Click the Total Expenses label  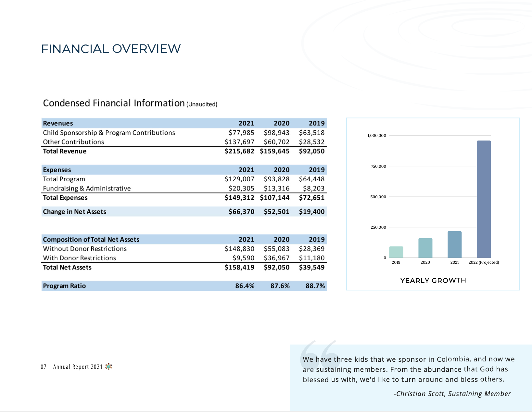pyautogui.click(x=65, y=198)
